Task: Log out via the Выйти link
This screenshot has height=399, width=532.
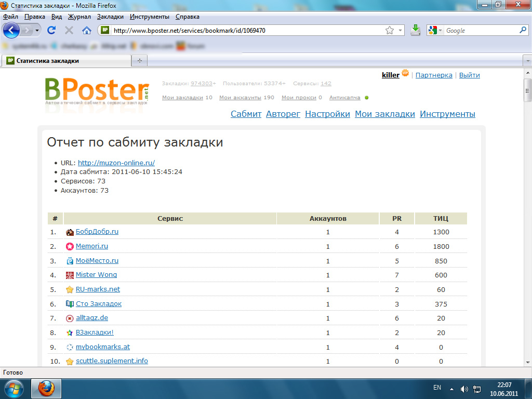Action: point(469,75)
